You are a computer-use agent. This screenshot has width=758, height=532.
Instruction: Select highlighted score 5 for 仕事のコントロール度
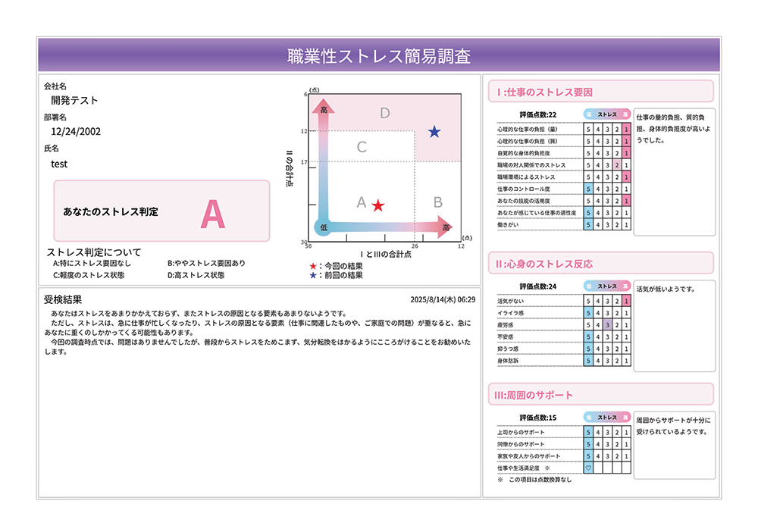click(x=588, y=189)
